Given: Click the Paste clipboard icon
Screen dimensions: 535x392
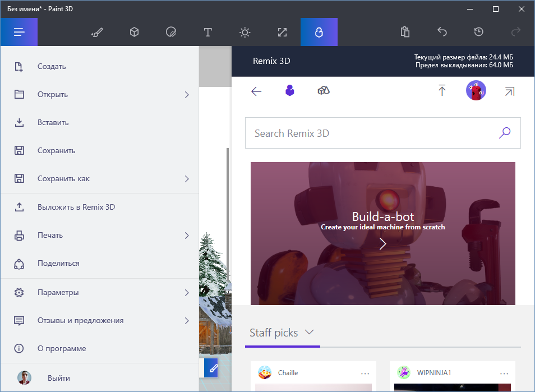Looking at the screenshot, I should [405, 32].
